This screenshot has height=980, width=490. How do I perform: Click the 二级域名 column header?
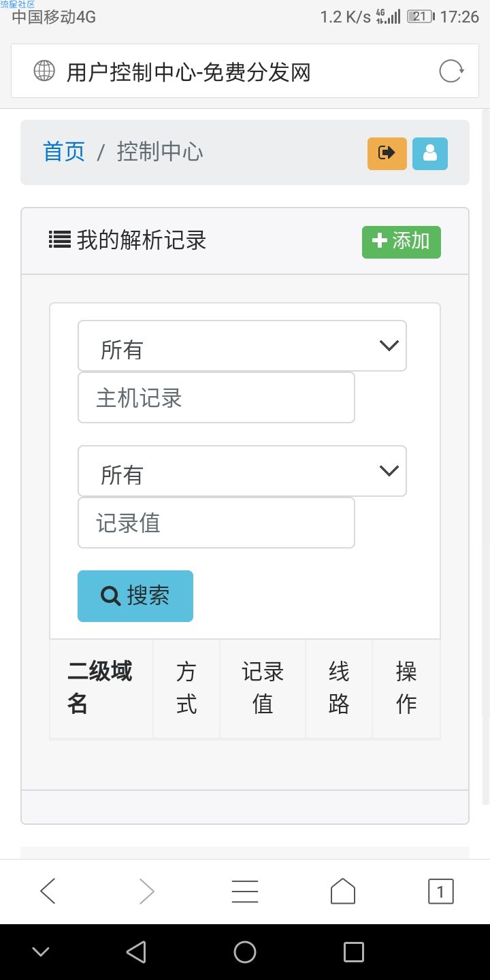pyautogui.click(x=101, y=688)
